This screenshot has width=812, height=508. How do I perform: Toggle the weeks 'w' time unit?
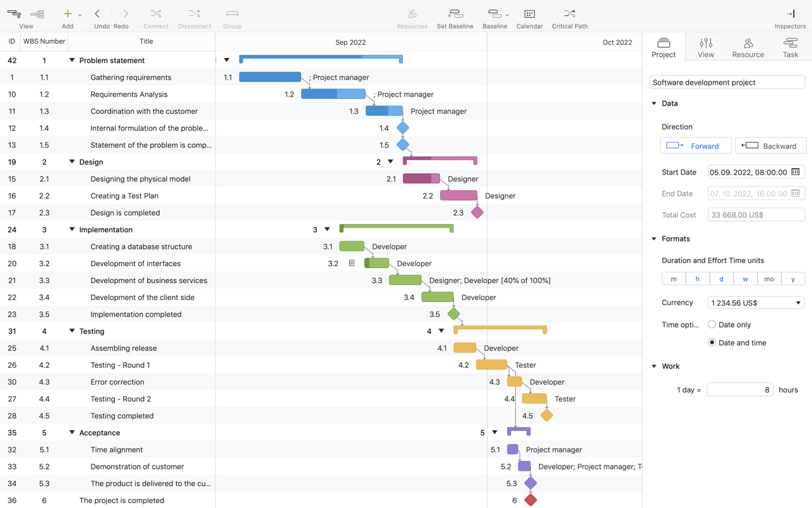[745, 279]
